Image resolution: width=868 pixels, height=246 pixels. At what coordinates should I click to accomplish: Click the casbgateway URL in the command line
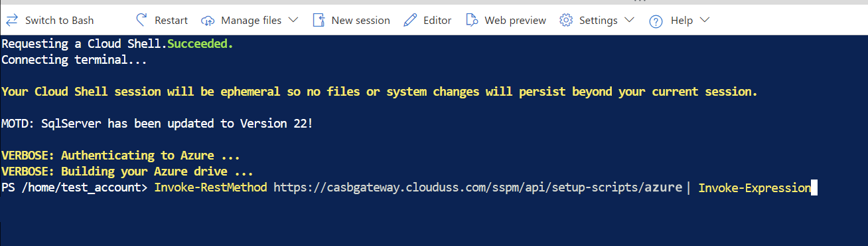[478, 187]
